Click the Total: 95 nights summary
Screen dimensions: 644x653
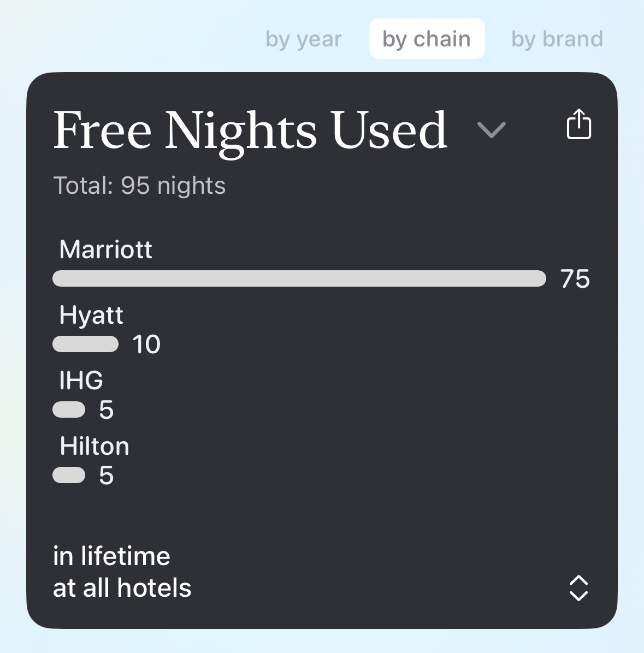coord(139,185)
